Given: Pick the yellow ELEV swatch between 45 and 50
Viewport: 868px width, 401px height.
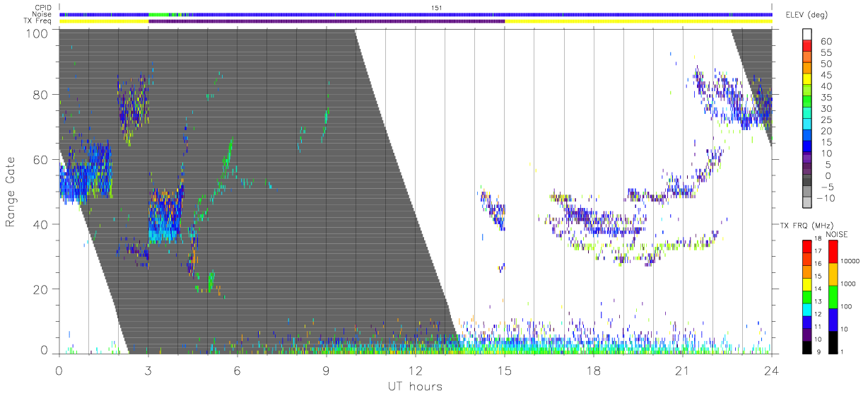Looking at the screenshot, I should pyautogui.click(x=807, y=80).
